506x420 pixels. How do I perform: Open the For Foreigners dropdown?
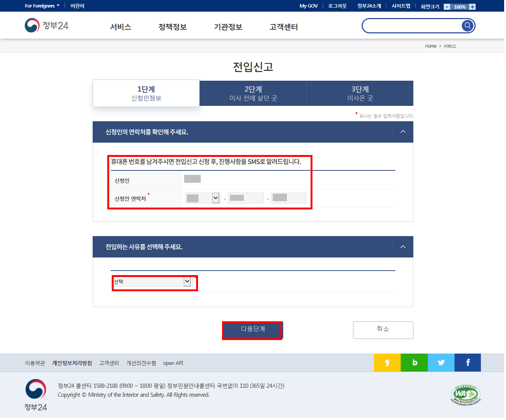tap(42, 6)
